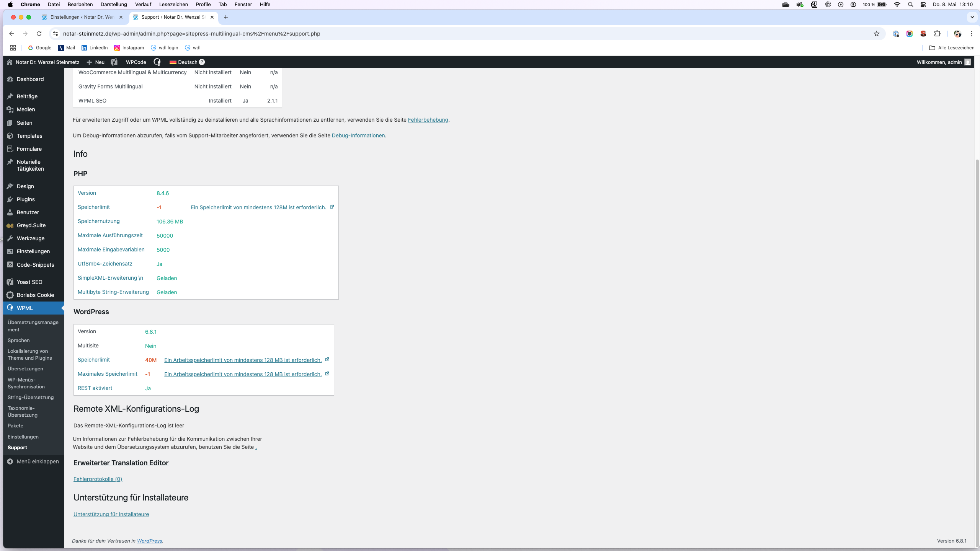
Task: Click the help icon next to Deutsch
Action: tap(202, 62)
